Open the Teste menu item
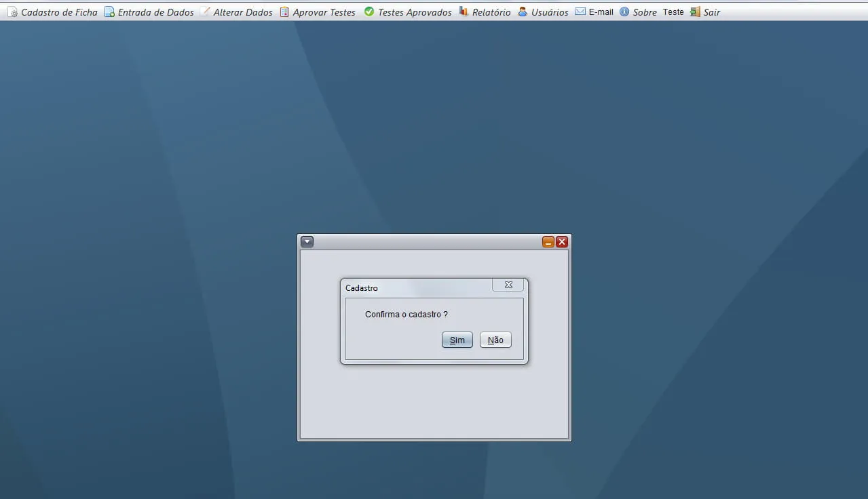The height and width of the screenshot is (499, 868). pos(673,12)
